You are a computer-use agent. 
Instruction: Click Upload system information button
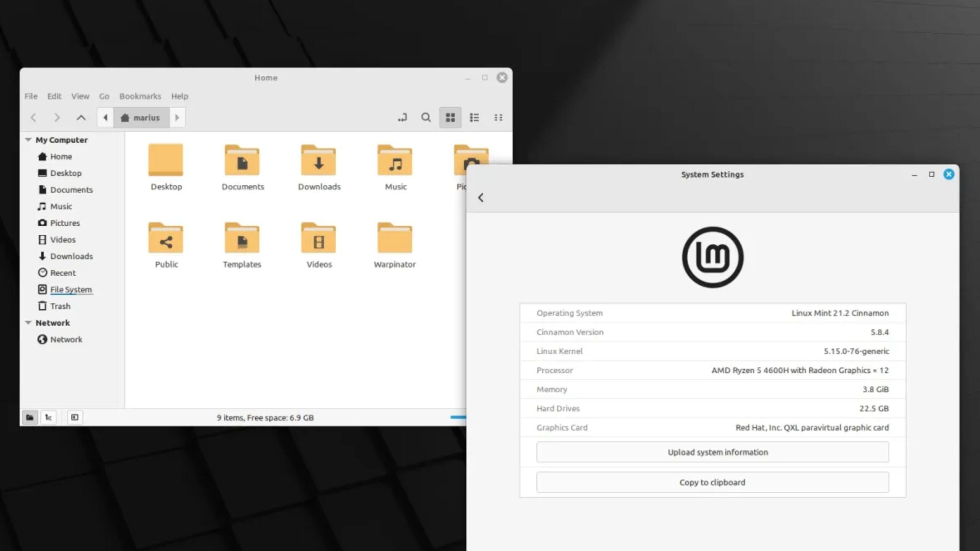(x=712, y=452)
